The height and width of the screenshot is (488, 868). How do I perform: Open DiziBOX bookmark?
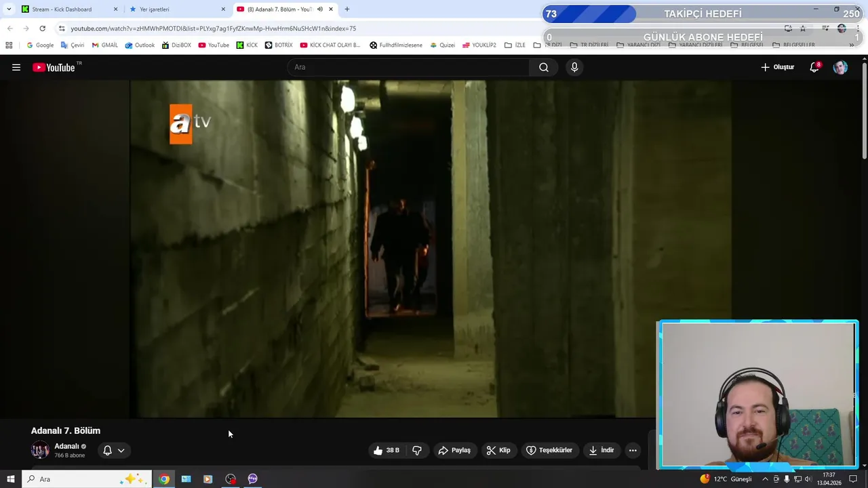177,45
